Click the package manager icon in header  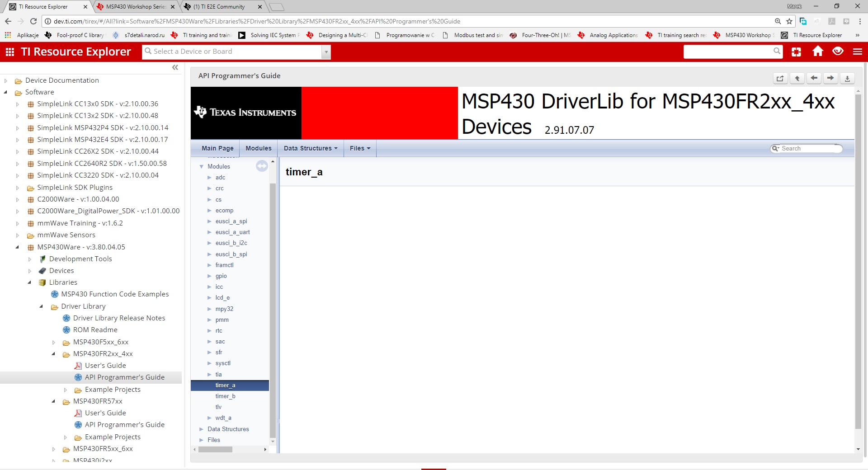797,52
